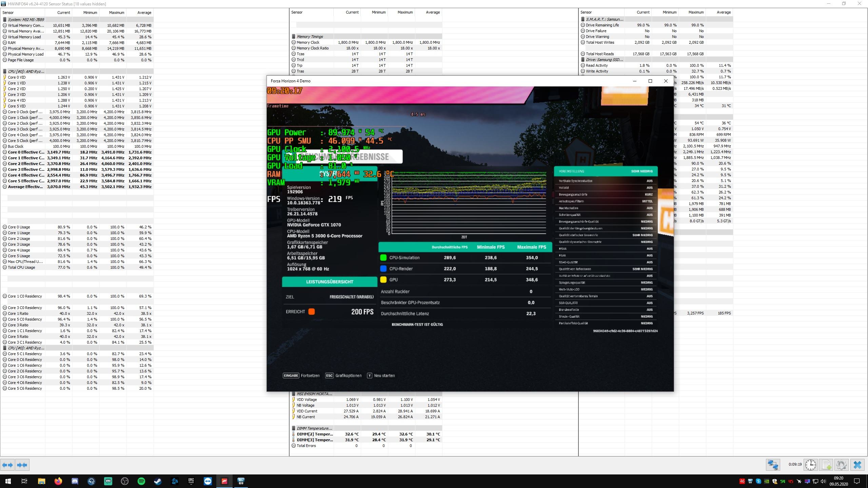Select the Average Effectiv... clock row

click(77, 187)
